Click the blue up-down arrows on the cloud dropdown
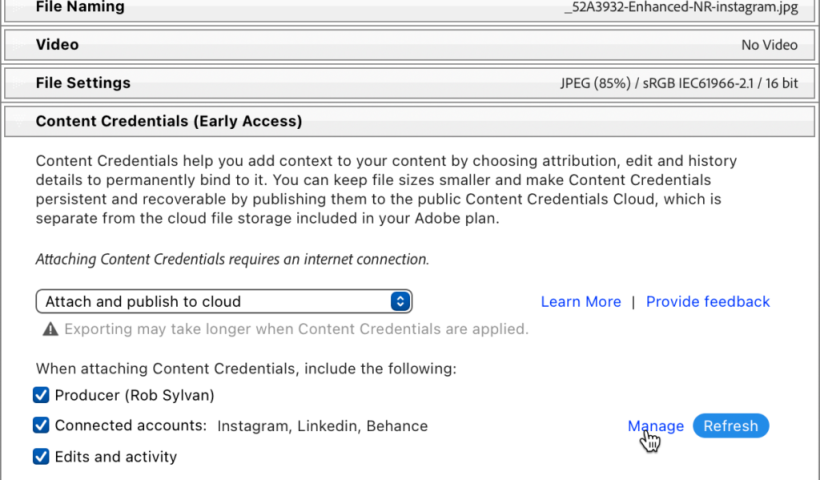The height and width of the screenshot is (480, 820). pos(400,301)
